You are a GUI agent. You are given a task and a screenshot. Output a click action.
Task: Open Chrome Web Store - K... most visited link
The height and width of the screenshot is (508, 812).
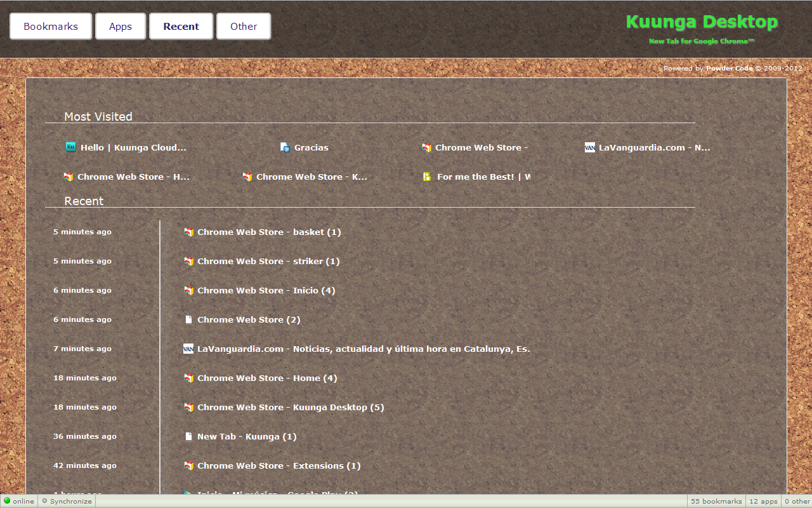[311, 177]
